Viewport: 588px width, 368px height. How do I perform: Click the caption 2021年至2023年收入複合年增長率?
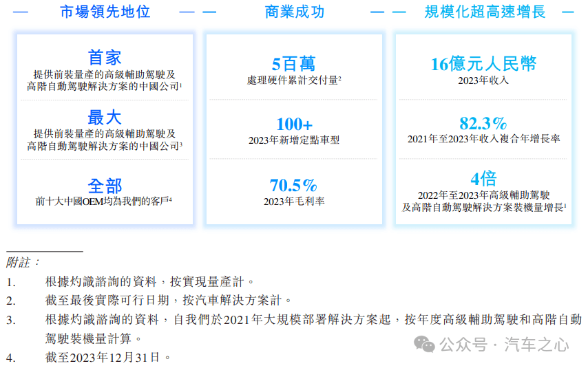[x=484, y=139]
